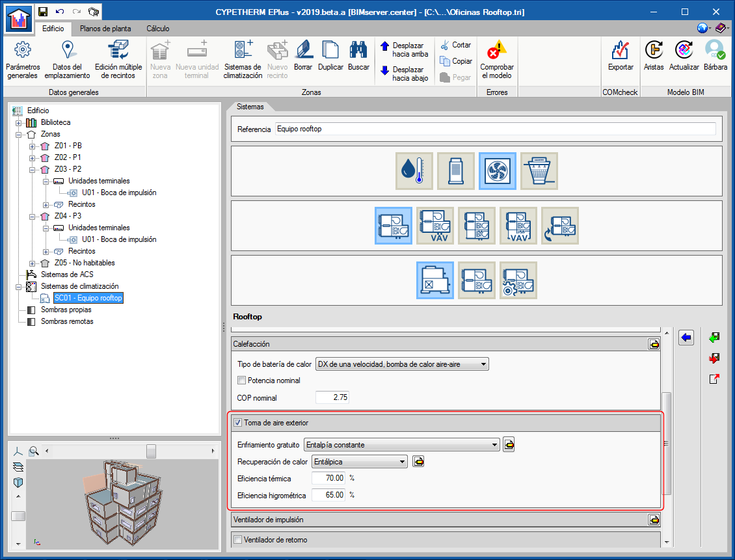
Task: Open Parámetros generales settings
Action: pos(23,60)
